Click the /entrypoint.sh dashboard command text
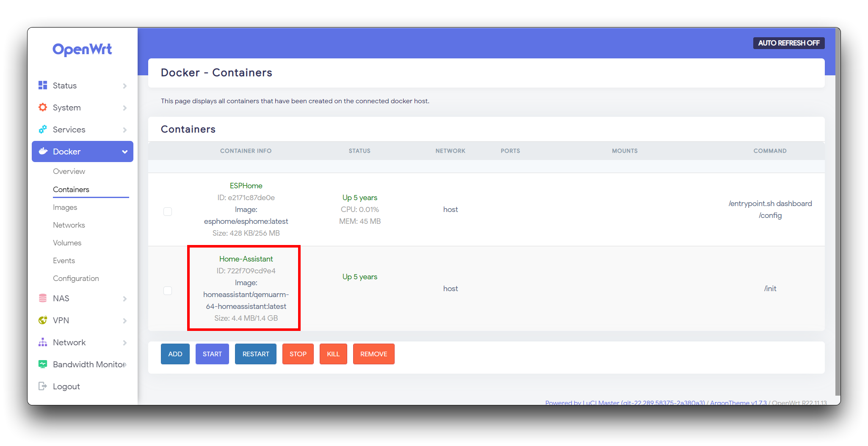Viewport: 868px width, 446px height. point(770,204)
